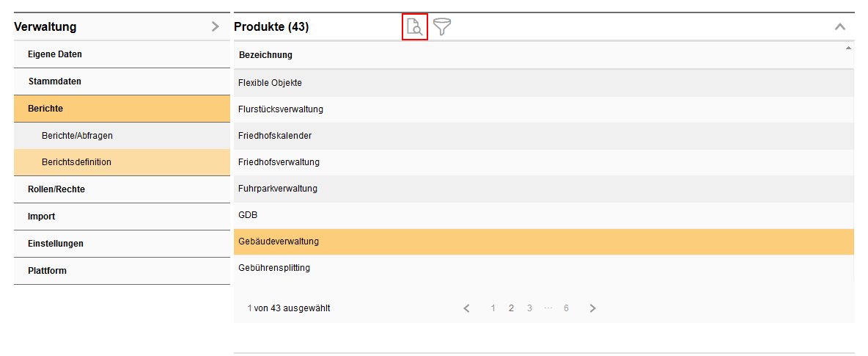Open Einstellungen in sidebar
Screen dimensions: 868x356
pyautogui.click(x=56, y=244)
